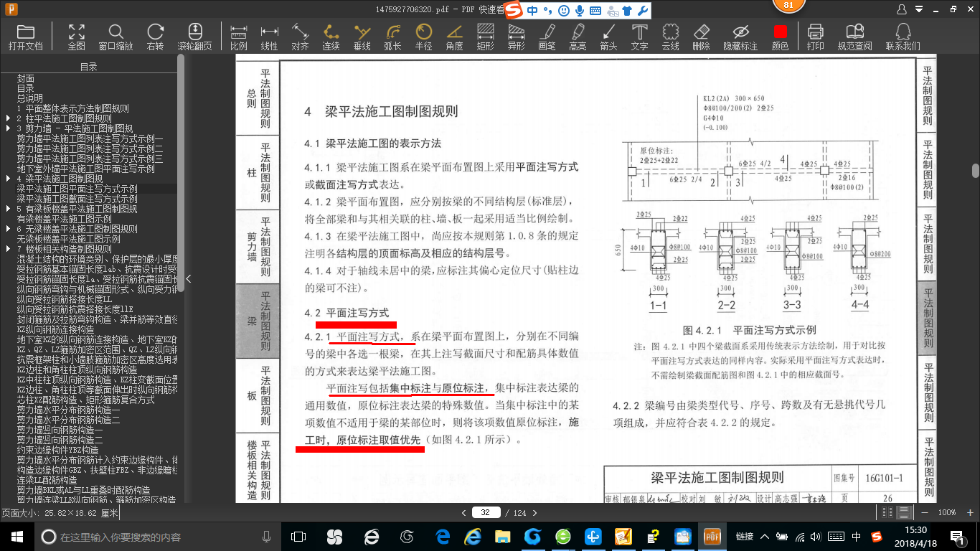The image size is (980, 551).
Task: Select the 连续 continuous measure tool
Action: point(331,37)
